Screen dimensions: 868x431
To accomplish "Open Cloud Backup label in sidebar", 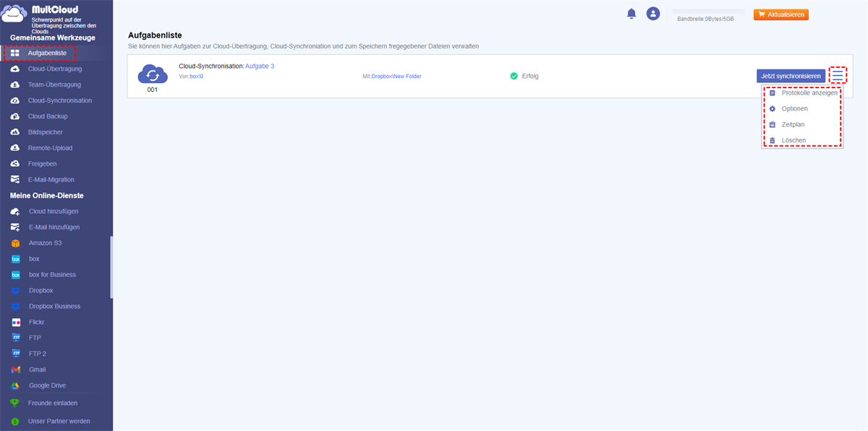I will (48, 116).
